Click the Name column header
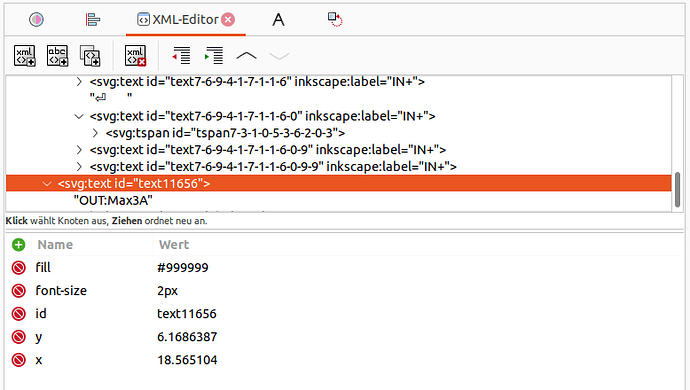The width and height of the screenshot is (690, 390). click(55, 245)
